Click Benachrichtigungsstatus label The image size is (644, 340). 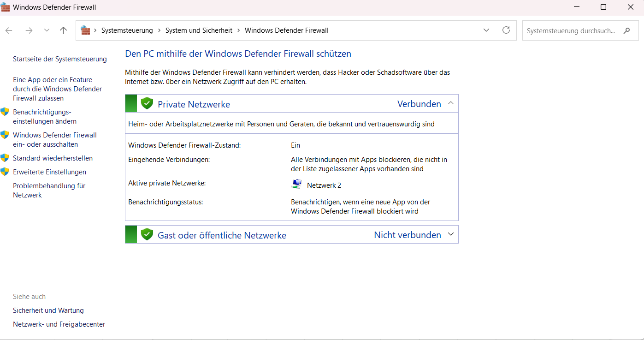coord(165,202)
